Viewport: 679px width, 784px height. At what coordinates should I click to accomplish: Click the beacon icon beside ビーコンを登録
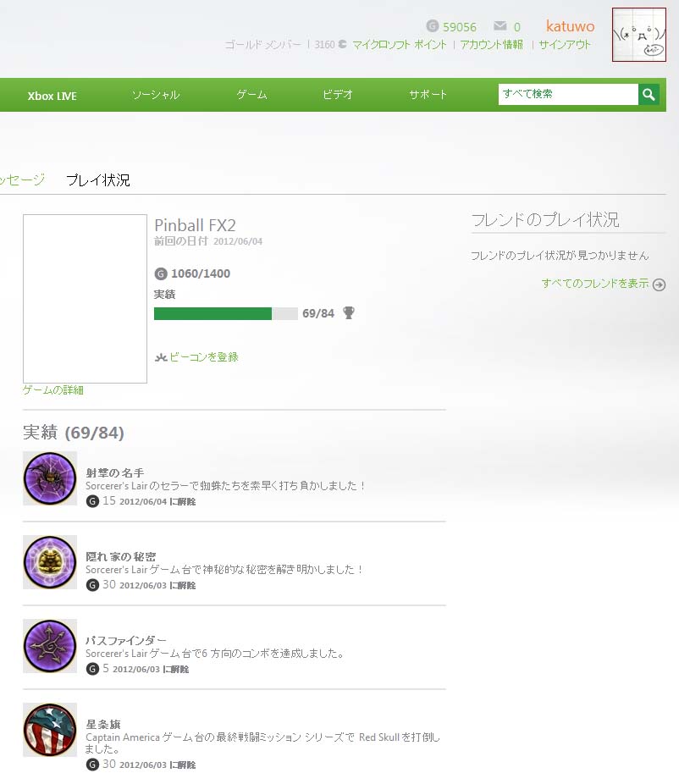161,357
